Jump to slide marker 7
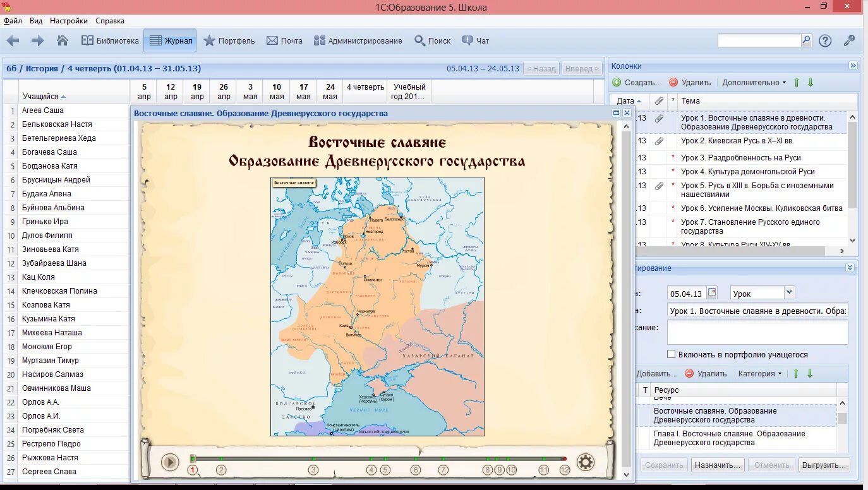 pyautogui.click(x=443, y=470)
